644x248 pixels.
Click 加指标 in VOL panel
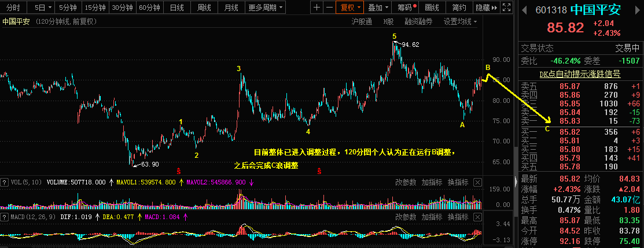[432, 182]
